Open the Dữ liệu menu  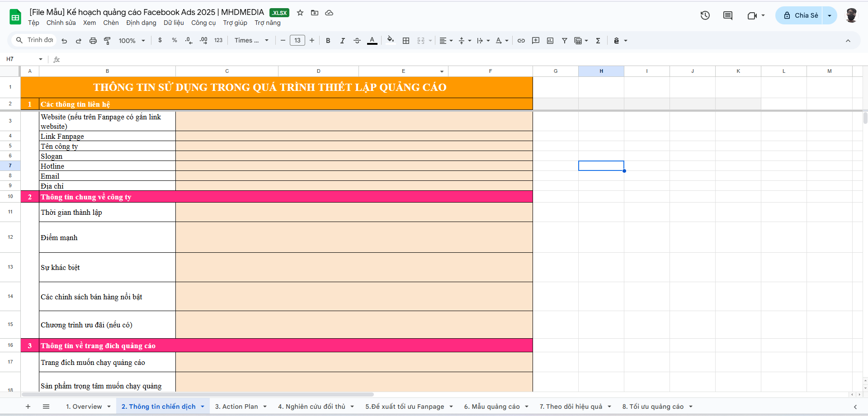(x=174, y=23)
